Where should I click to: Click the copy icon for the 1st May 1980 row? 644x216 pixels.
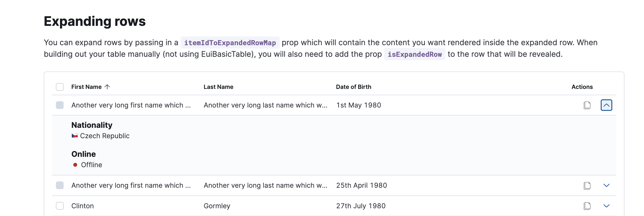[x=587, y=105]
